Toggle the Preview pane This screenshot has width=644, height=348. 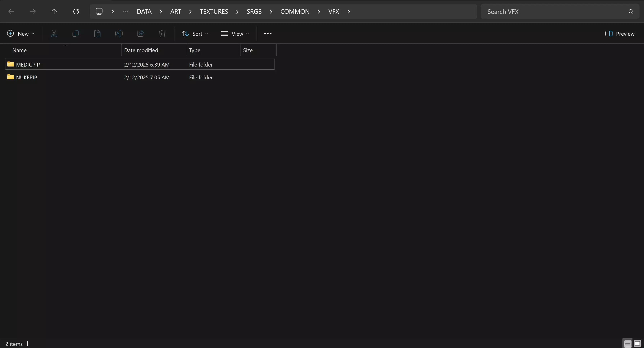619,34
